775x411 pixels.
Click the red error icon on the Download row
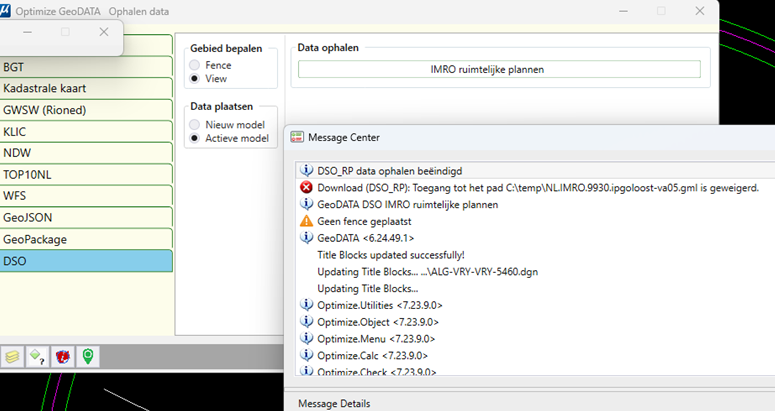point(306,187)
